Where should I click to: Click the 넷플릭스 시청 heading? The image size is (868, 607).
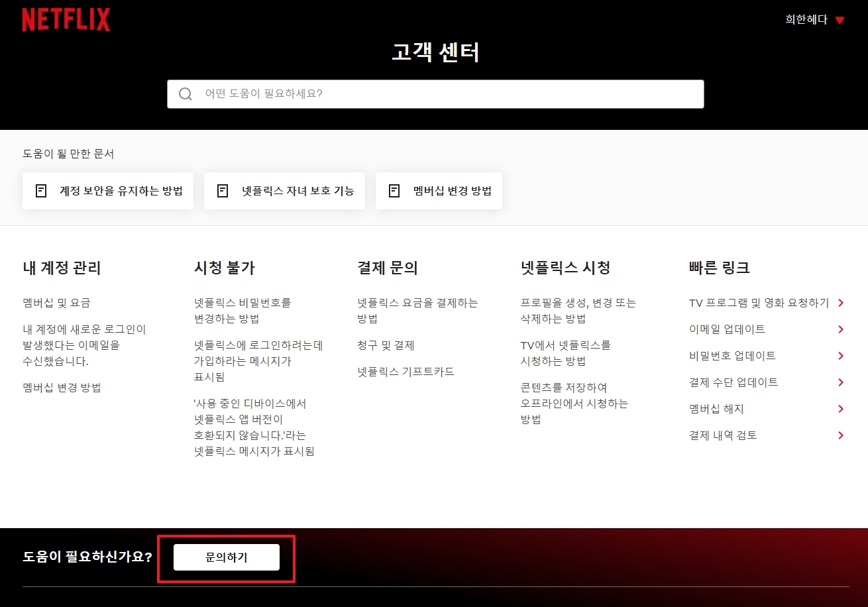[x=566, y=268]
